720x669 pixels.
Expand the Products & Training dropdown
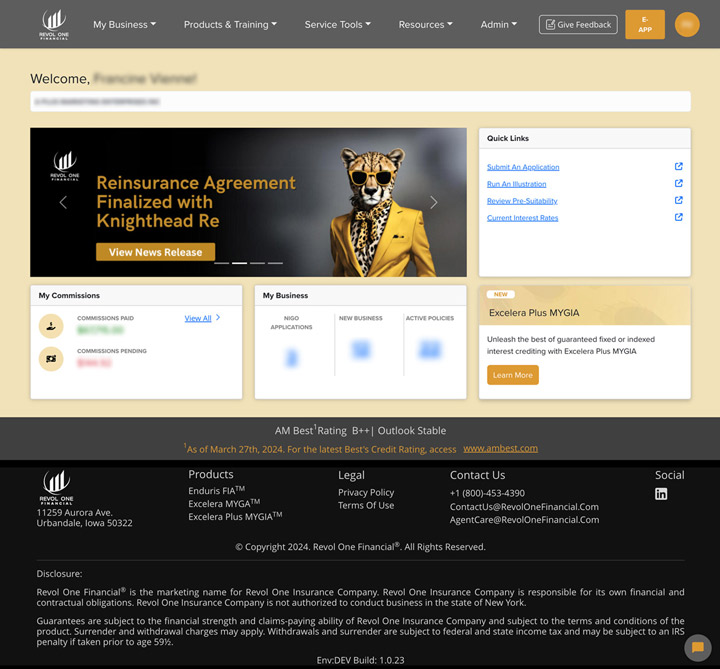click(230, 24)
